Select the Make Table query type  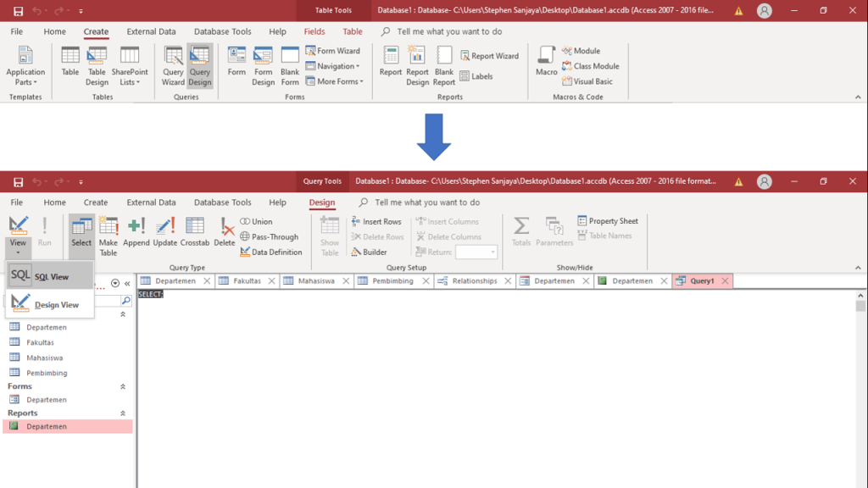(x=108, y=236)
